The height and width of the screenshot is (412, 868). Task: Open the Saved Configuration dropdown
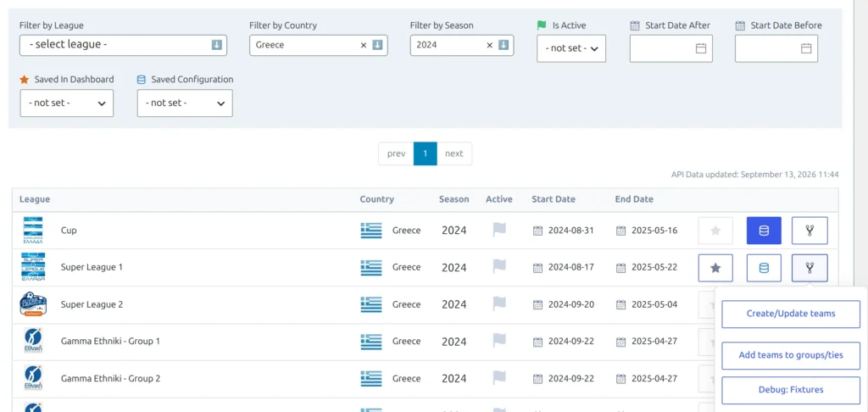185,103
